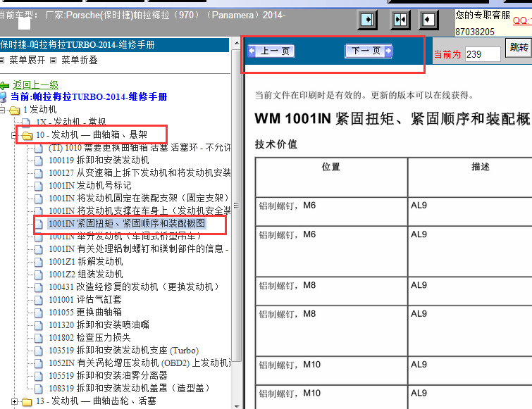532x409 pixels.
Task: Click 当前:帕拉梅拉TURBO-2014-维修手册 label
Action: click(89, 96)
